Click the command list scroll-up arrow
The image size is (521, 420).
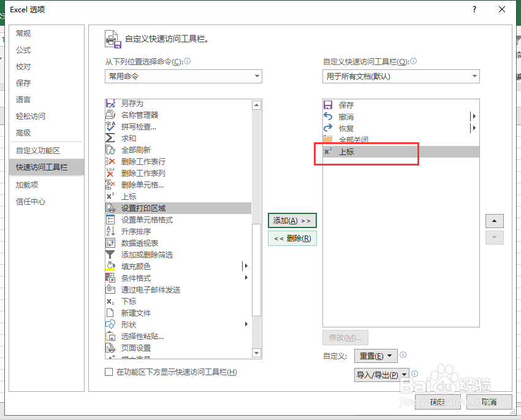pos(256,105)
